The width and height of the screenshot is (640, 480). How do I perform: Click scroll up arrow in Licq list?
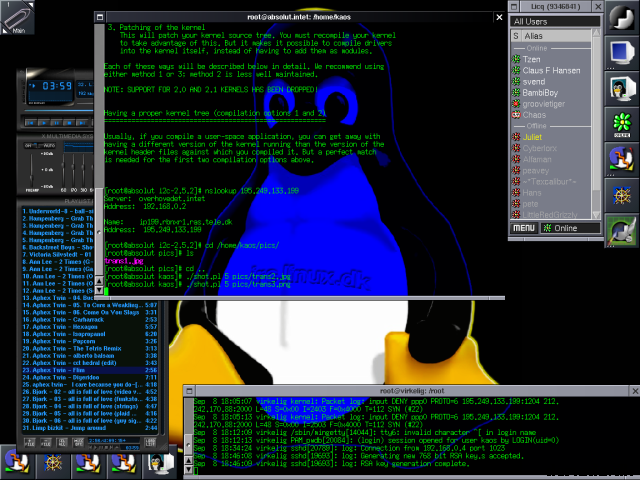coord(596,32)
